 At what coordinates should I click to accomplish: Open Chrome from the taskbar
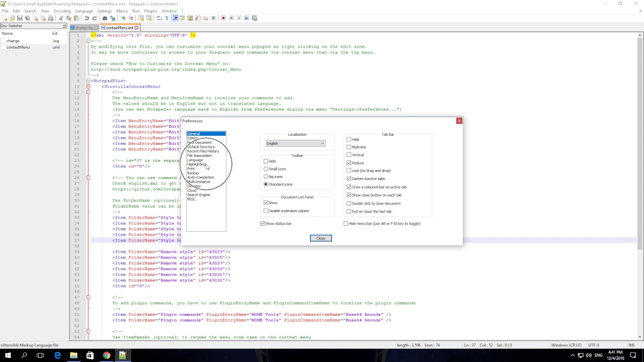pyautogui.click(x=106, y=355)
